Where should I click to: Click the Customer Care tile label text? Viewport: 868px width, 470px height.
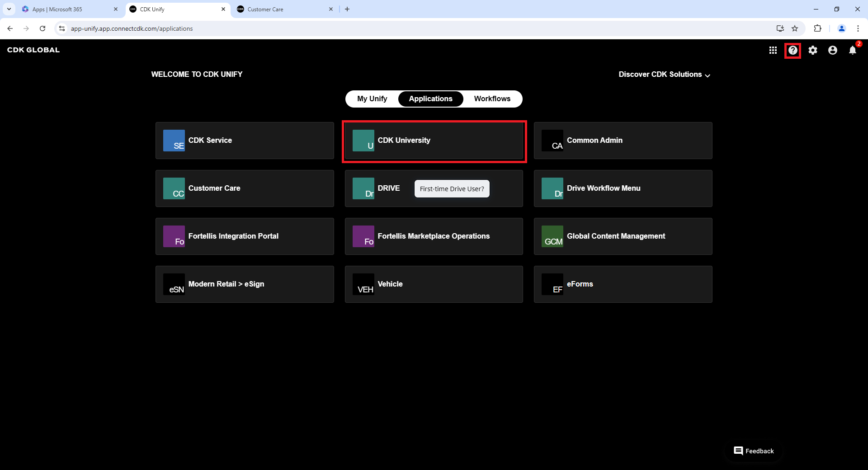click(x=214, y=188)
